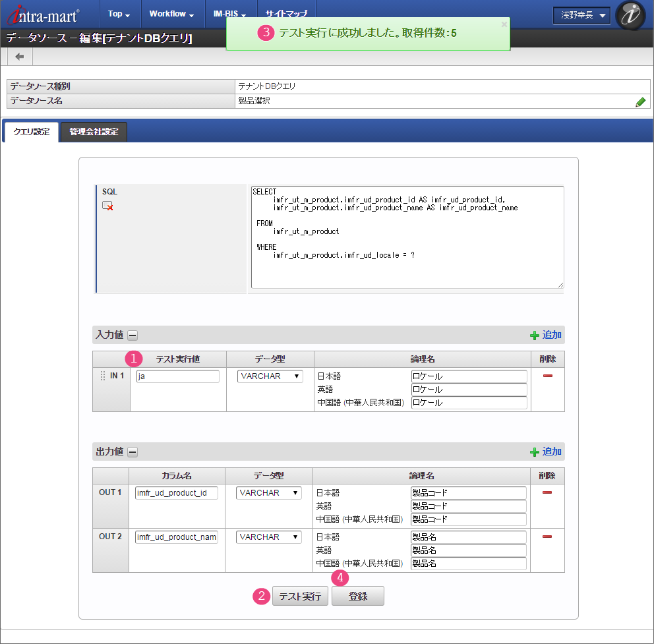Click the テスト実行 button
Image resolution: width=654 pixels, height=644 pixels.
pyautogui.click(x=301, y=596)
